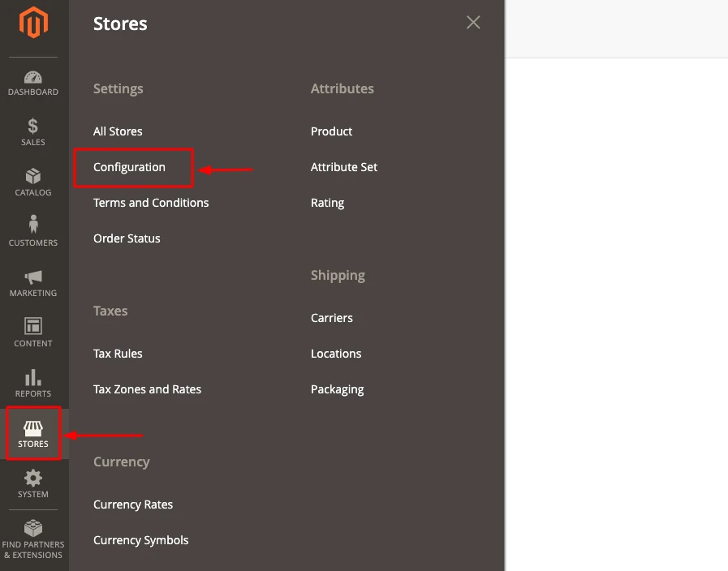Open Find Partners & Extensions icon
The height and width of the screenshot is (571, 728).
click(x=33, y=528)
